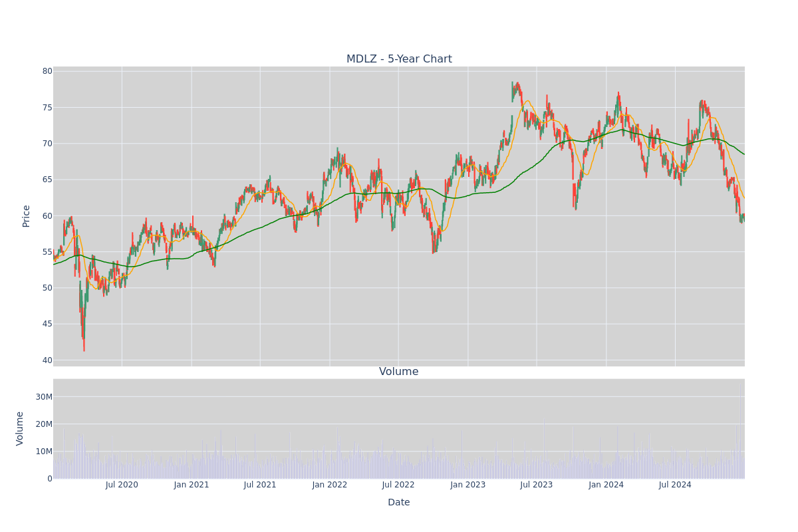This screenshot has height=532, width=798.
Task: Click the volume axis tick '30M'
Action: pyautogui.click(x=44, y=397)
